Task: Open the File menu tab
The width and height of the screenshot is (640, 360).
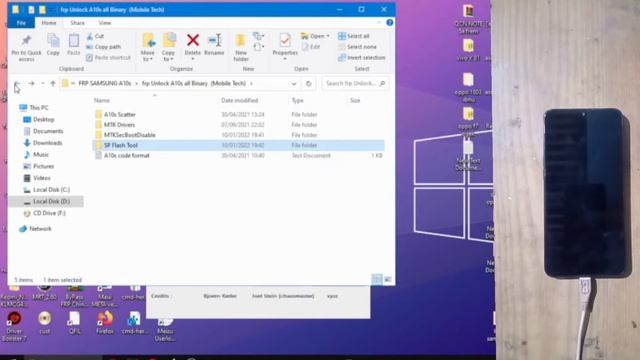Action: 21,23
